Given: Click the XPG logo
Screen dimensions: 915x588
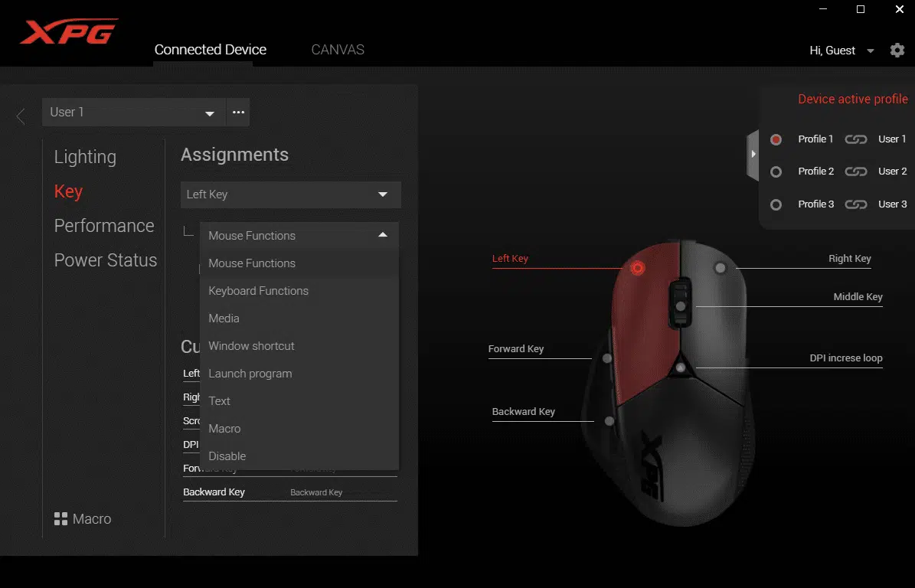Looking at the screenshot, I should click(69, 31).
